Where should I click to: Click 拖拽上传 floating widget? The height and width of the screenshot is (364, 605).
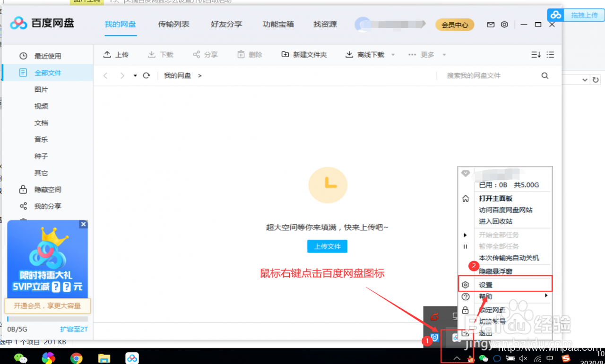click(576, 15)
